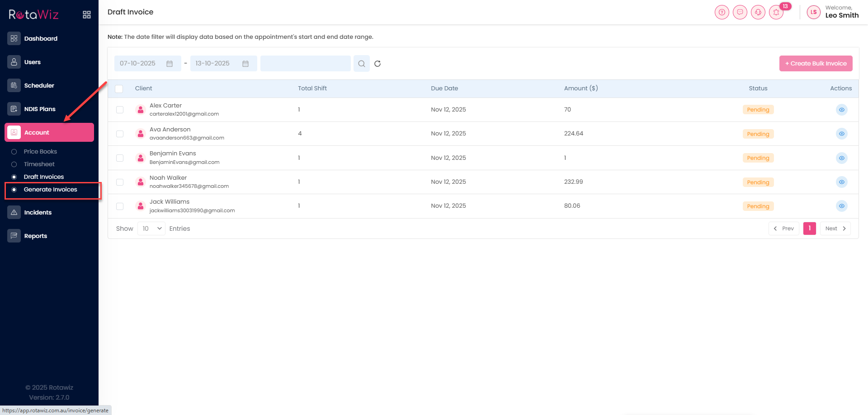Open the start date picker calendar
The image size is (868, 415).
(x=170, y=64)
